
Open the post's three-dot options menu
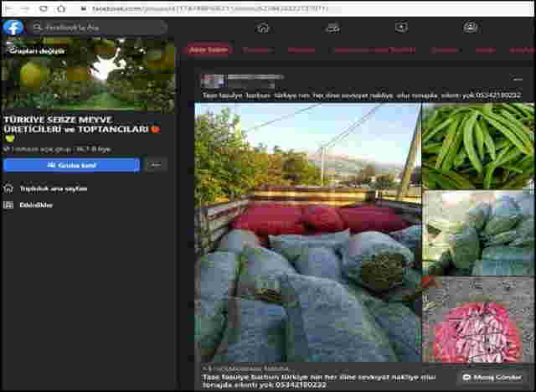(x=518, y=80)
